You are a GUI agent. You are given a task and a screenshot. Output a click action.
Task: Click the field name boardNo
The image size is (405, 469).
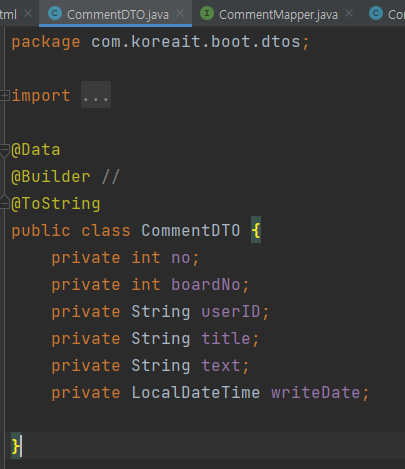coord(206,284)
